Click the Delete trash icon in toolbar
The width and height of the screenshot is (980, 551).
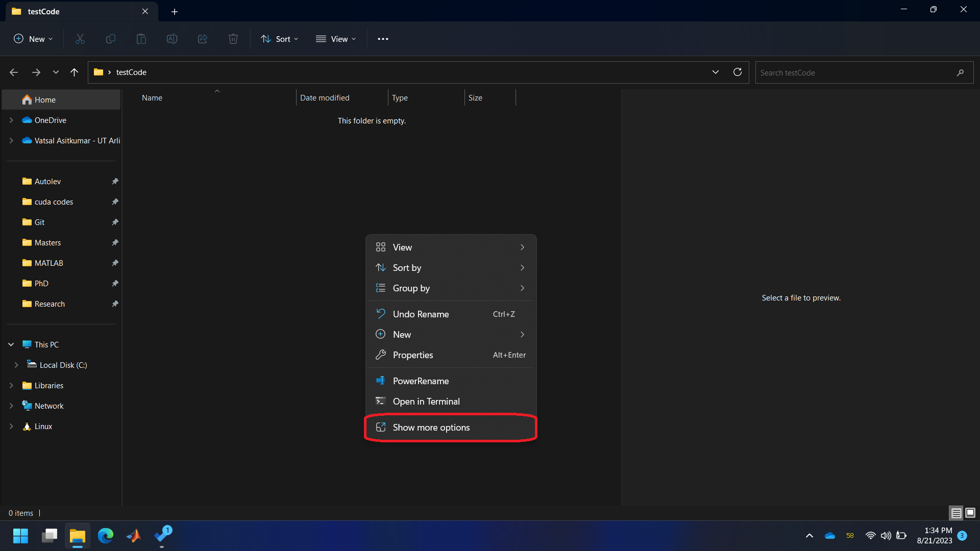pyautogui.click(x=233, y=39)
